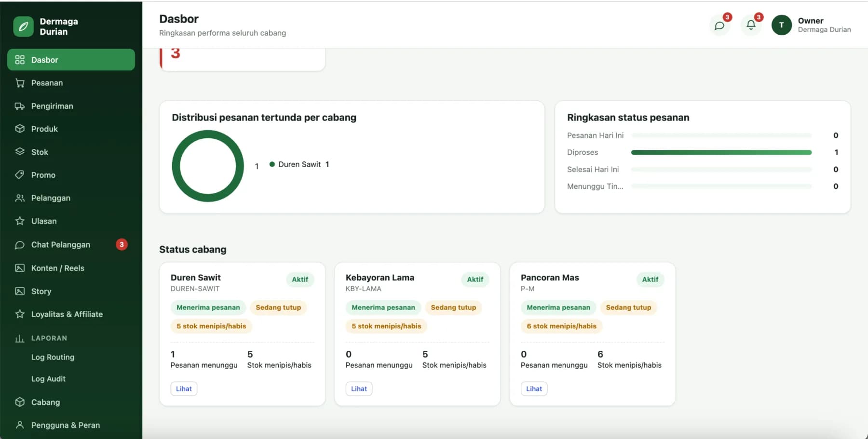Click the Dermaga Durian leaf logo

23,27
